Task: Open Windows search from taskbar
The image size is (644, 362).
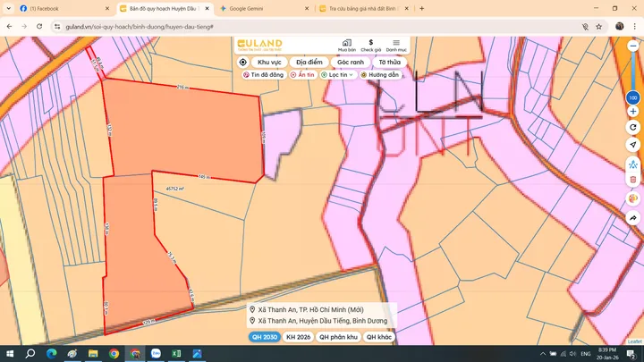Action: coord(30,353)
